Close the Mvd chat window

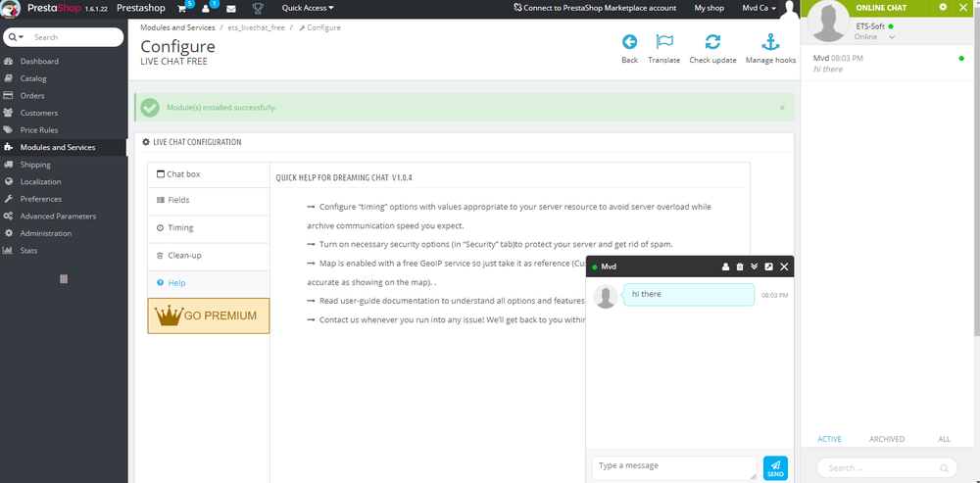[784, 266]
